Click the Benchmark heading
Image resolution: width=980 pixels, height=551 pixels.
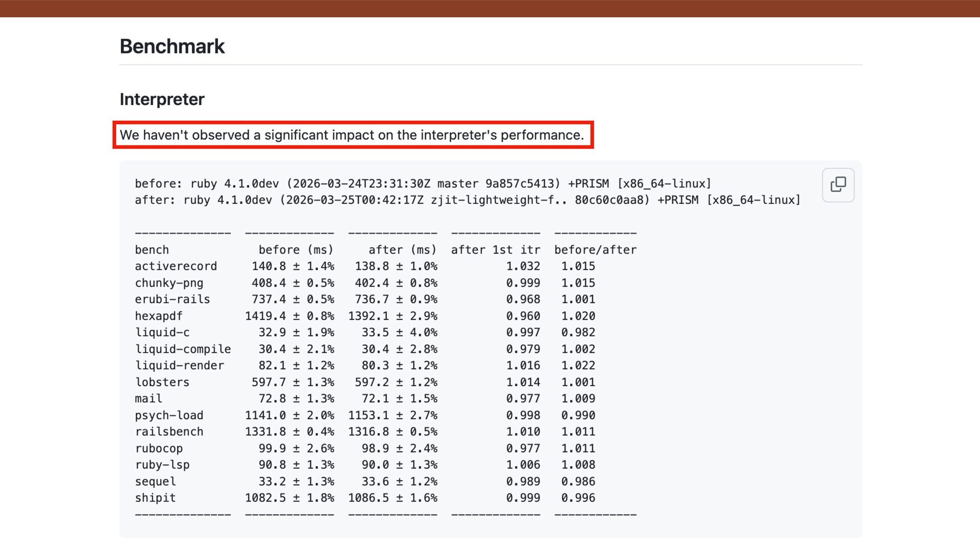coord(172,46)
